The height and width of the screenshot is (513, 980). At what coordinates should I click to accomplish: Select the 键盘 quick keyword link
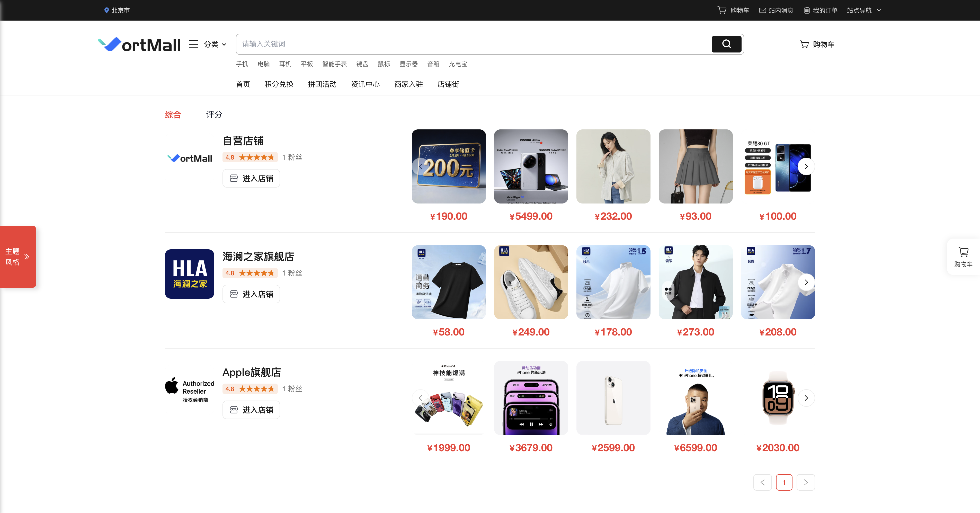click(x=362, y=64)
